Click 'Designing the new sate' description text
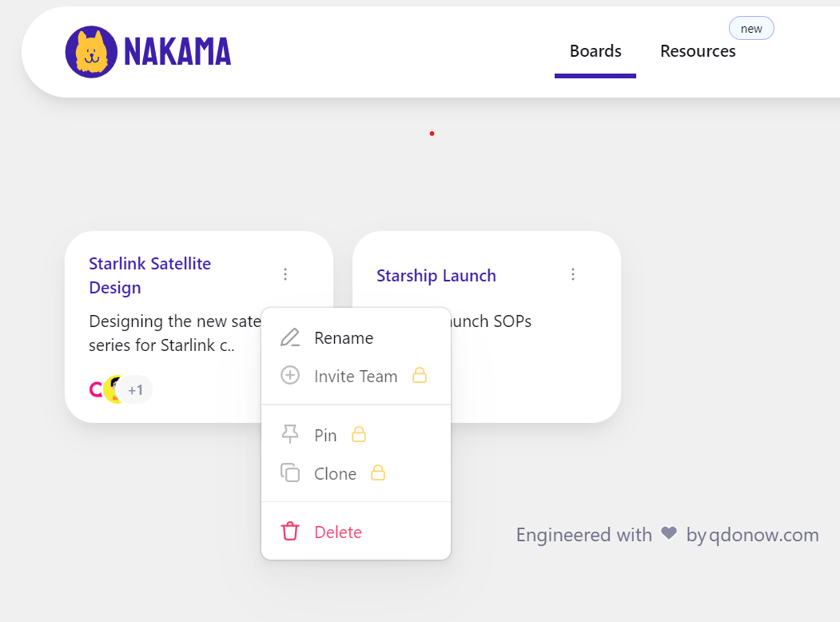Viewport: 840px width, 622px height. click(x=175, y=321)
